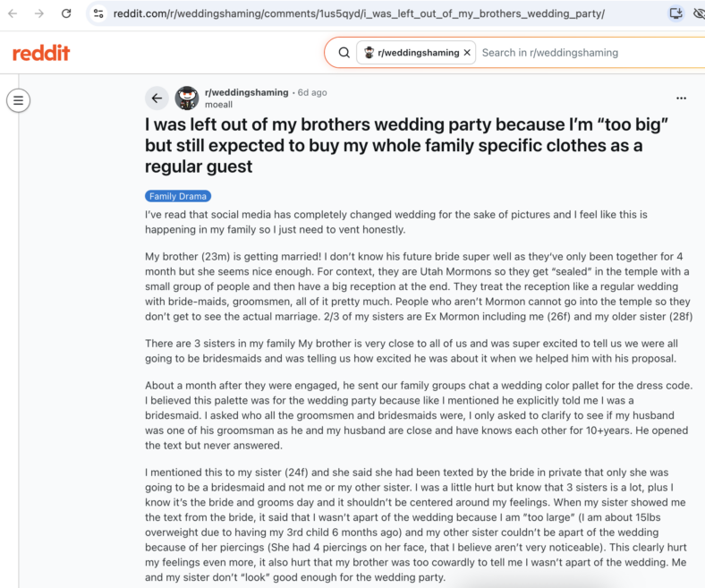Click the weddingshaming community avatar
The height and width of the screenshot is (588, 705).
[187, 98]
